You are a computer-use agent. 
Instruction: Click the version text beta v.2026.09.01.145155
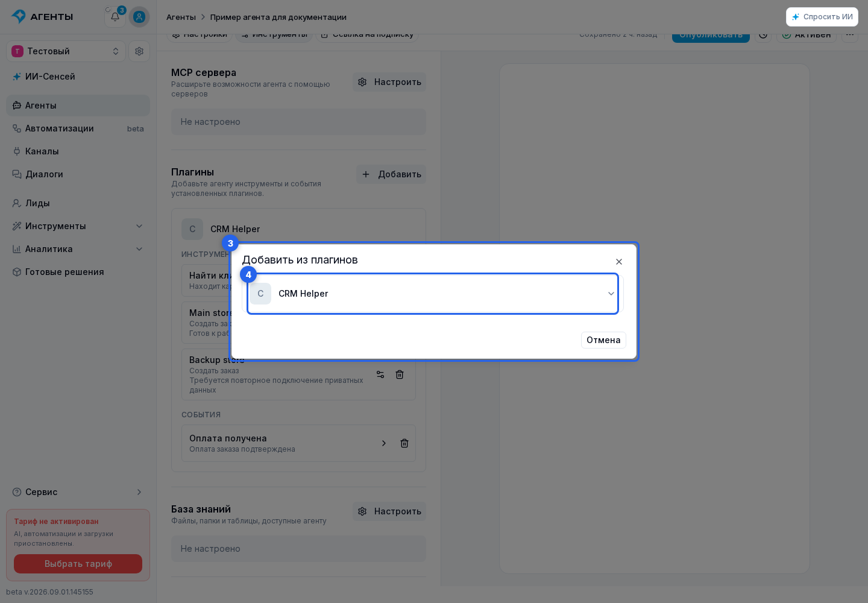point(50,592)
